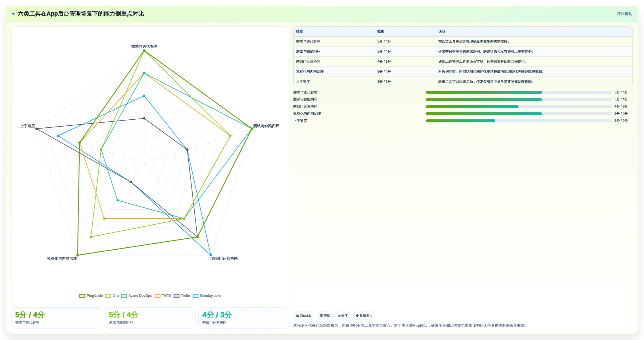This screenshot has width=644, height=340.
Task: Click the 跨部门运营协同 table row
Action: pos(463,62)
